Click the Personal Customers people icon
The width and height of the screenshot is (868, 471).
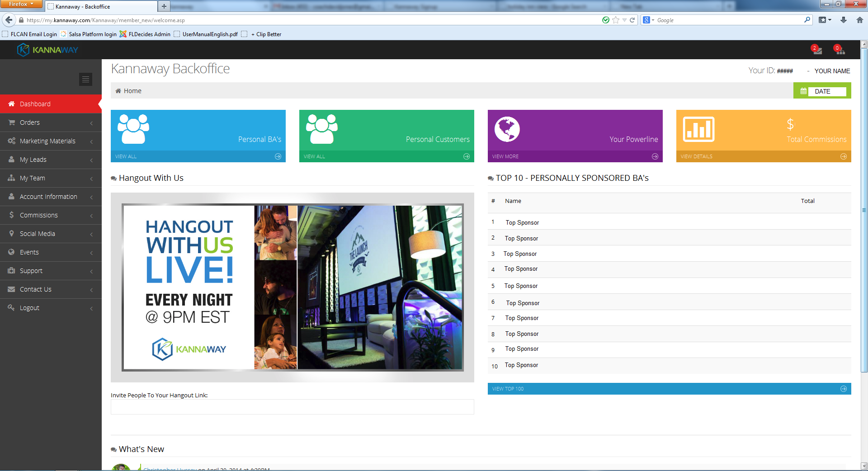tap(322, 129)
